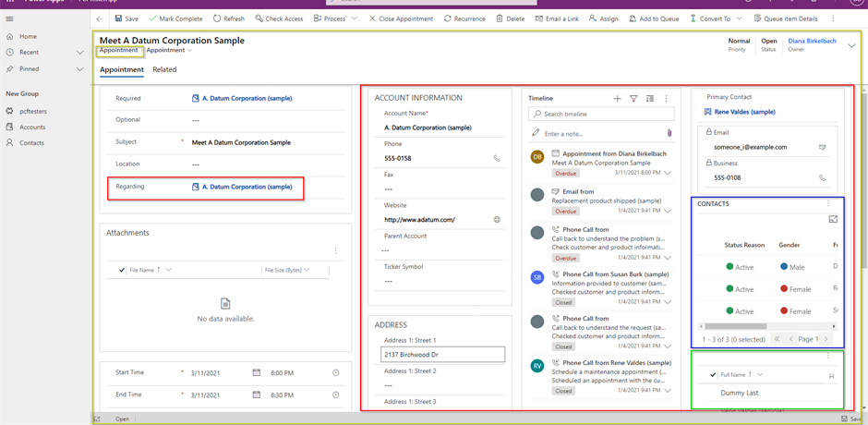Expand the Appointment from Diana Birkelbach entry
The image size is (868, 425).
[668, 174]
